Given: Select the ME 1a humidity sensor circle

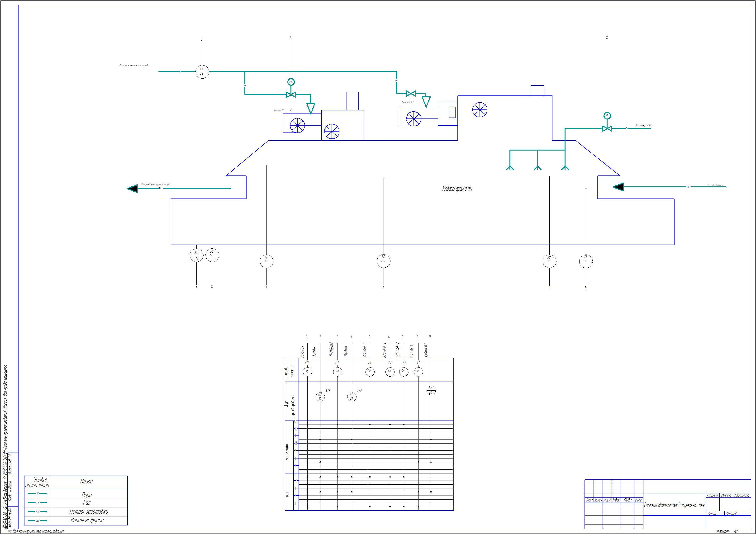Looking at the screenshot, I should click(549, 261).
